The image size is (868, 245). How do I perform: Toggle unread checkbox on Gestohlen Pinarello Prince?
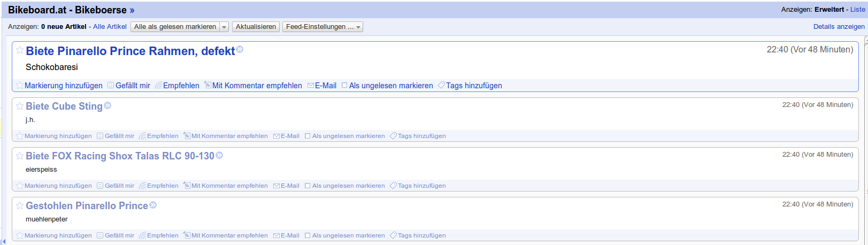308,235
